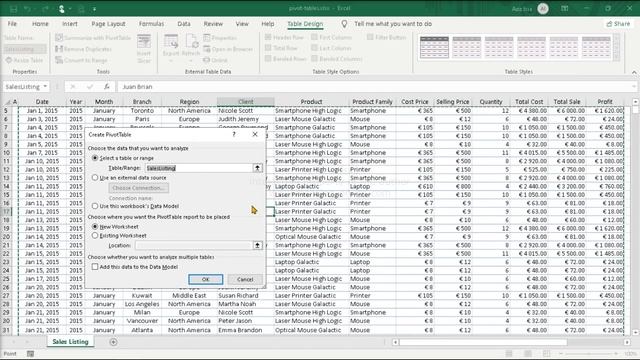The width and height of the screenshot is (640, 360).
Task: Open the Formulas tab
Action: coord(151,24)
